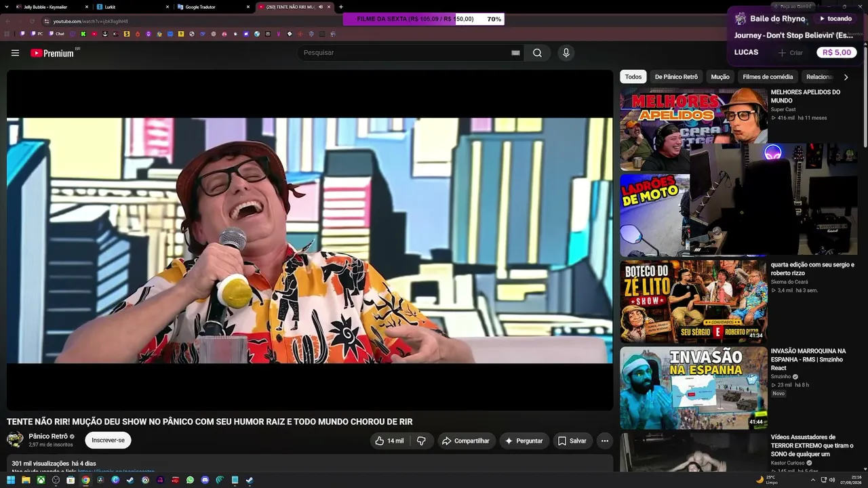Open the on-screen keyboard in search box
868x488 pixels.
tap(515, 53)
